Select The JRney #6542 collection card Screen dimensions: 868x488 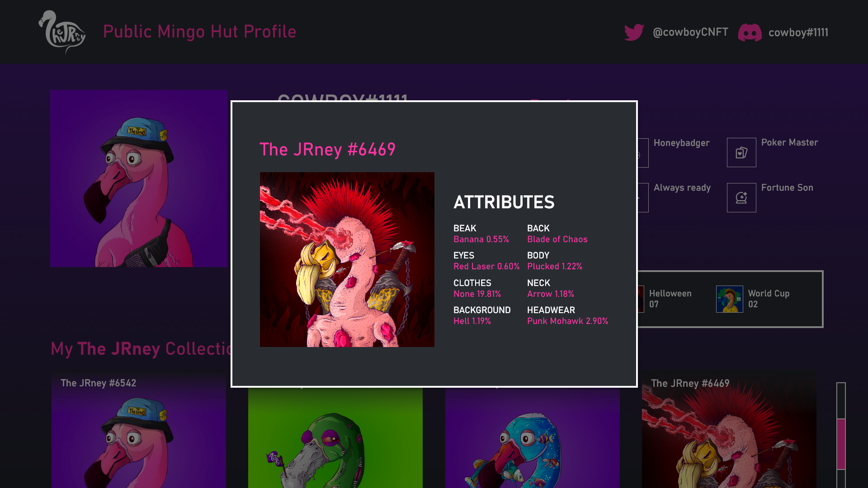click(139, 430)
